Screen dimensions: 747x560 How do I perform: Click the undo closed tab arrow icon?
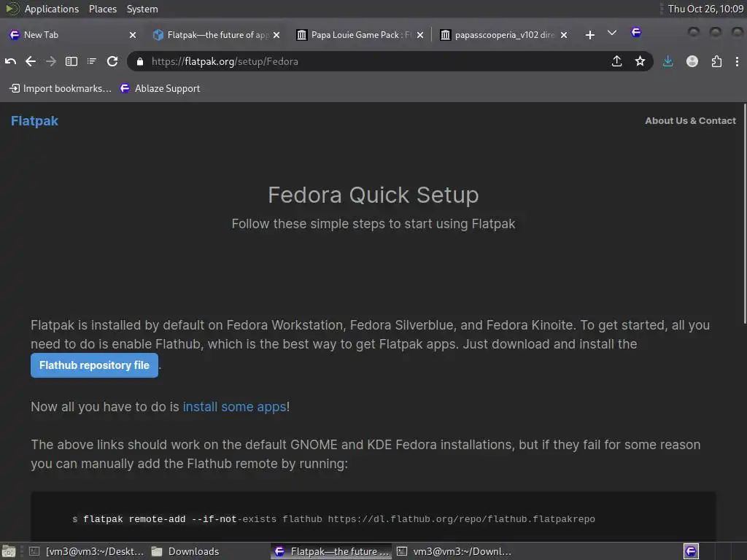pos(10,61)
